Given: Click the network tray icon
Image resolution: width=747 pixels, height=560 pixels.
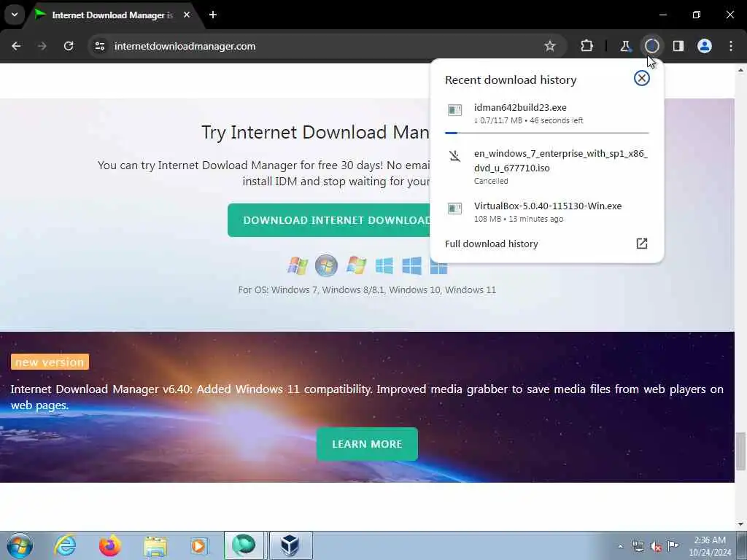Looking at the screenshot, I should click(x=638, y=546).
